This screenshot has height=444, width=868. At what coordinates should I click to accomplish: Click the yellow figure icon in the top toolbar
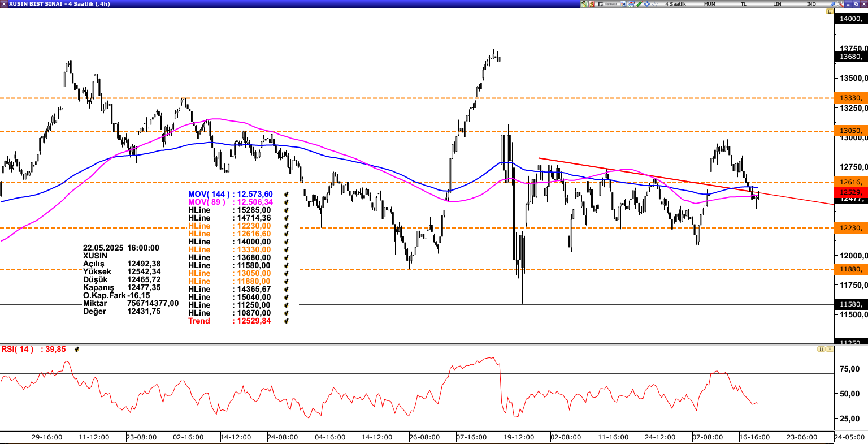(584, 4)
